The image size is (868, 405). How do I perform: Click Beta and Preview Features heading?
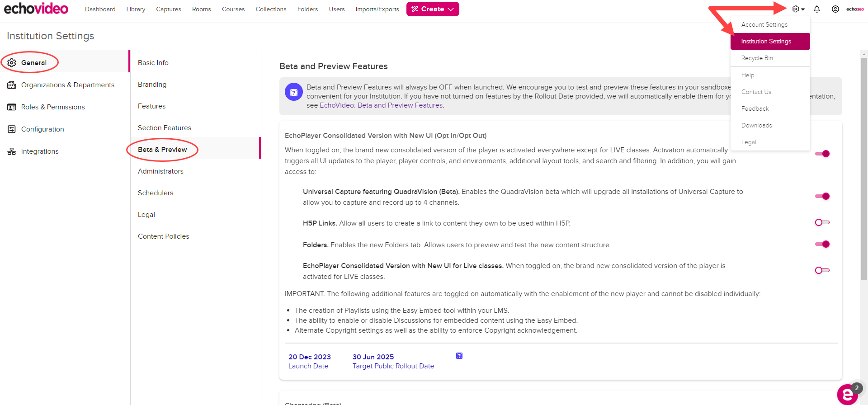[334, 66]
